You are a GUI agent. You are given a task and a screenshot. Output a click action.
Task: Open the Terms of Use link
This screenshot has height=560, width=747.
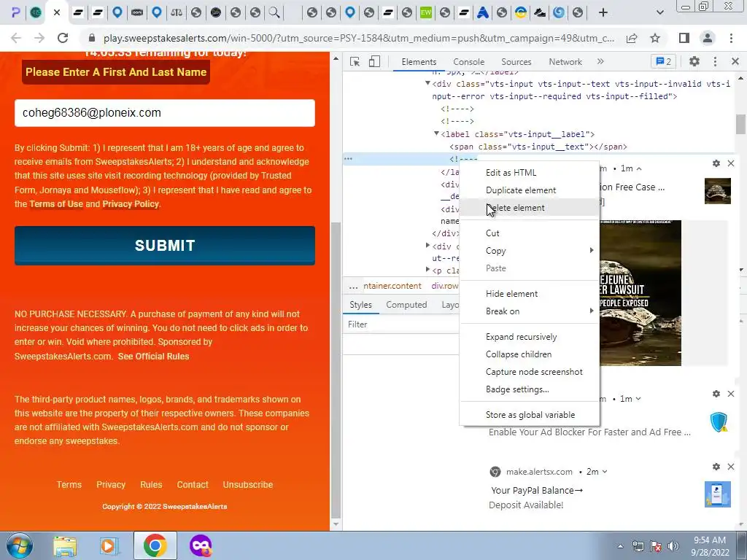pos(56,204)
